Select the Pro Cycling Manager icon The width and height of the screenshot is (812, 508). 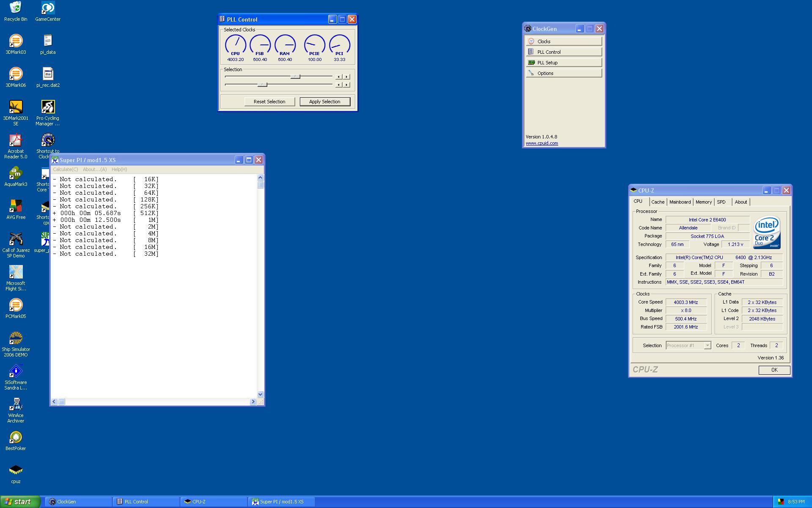[x=48, y=113]
